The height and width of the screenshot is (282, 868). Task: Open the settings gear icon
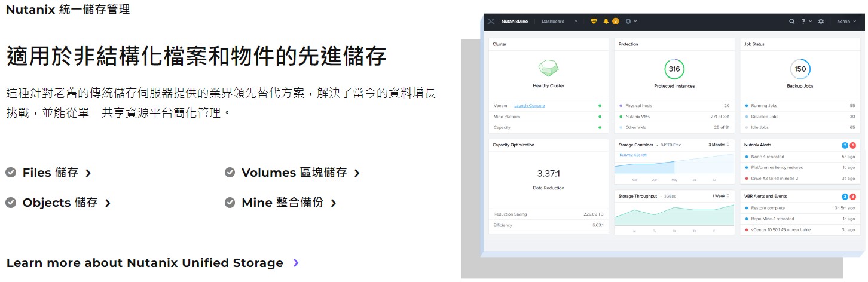tap(821, 22)
